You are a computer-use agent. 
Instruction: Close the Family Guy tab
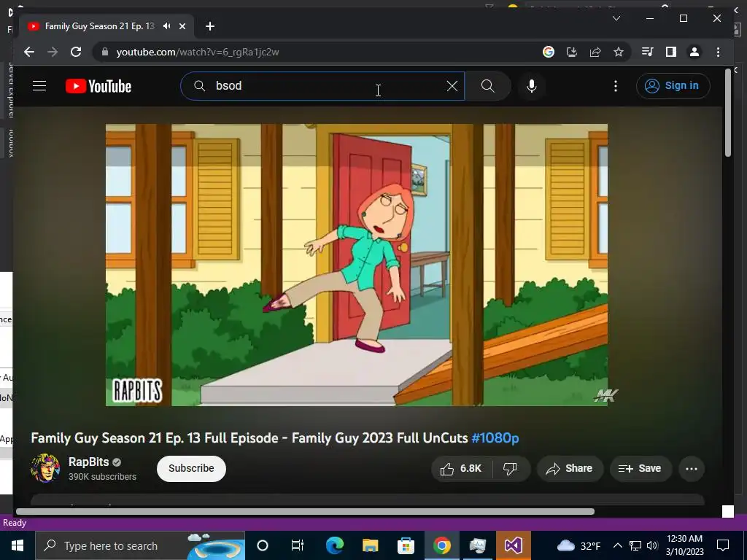[x=182, y=26]
